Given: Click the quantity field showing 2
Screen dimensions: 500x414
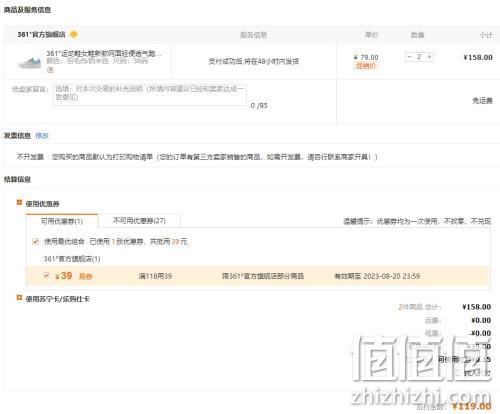Looking at the screenshot, I should point(419,57).
